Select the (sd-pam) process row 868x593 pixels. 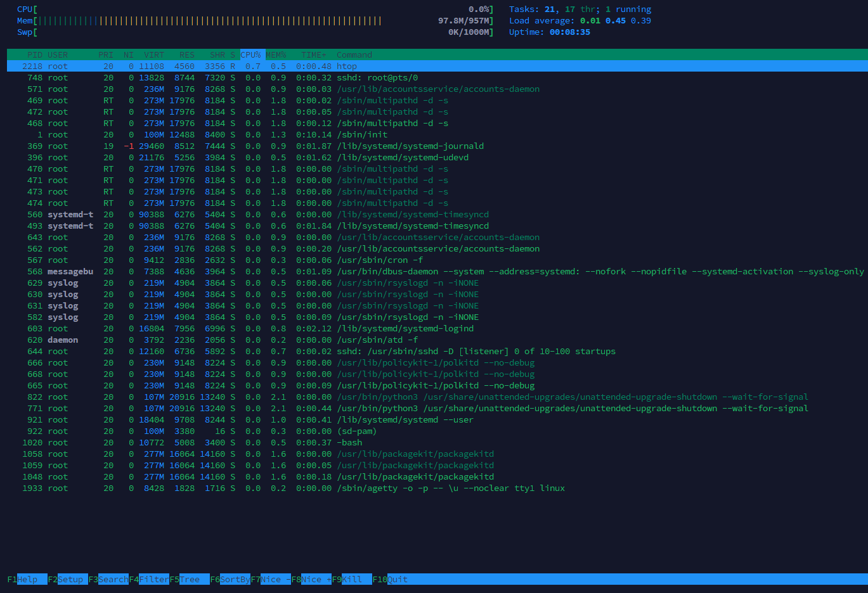point(437,431)
